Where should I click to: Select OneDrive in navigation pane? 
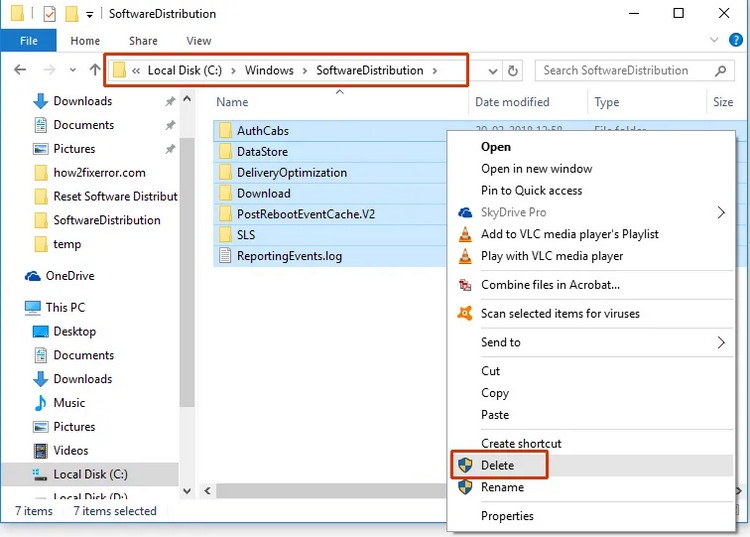point(70,276)
